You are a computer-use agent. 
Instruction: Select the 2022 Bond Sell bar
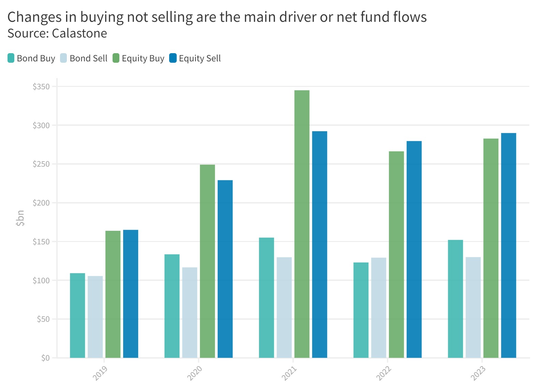379,307
